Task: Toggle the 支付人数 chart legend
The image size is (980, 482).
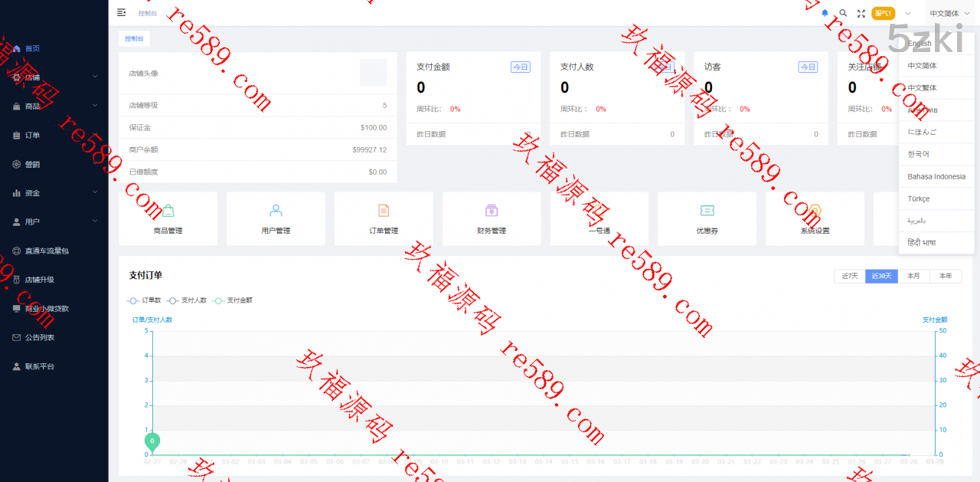Action: point(187,300)
